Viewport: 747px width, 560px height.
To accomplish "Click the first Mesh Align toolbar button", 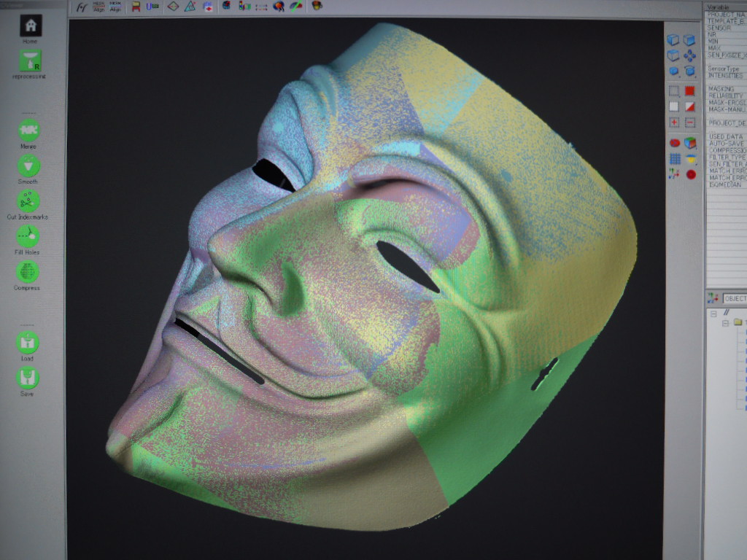I will coord(98,7).
